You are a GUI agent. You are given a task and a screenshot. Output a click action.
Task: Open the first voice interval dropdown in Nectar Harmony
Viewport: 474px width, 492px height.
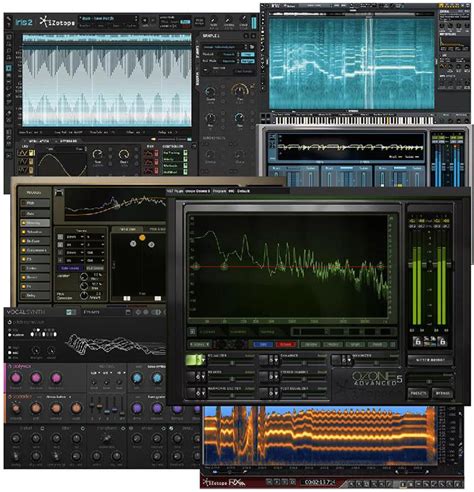75,237
